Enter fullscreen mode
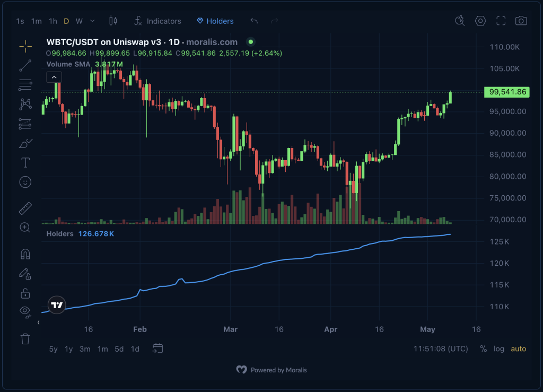Image resolution: width=543 pixels, height=392 pixels. (x=501, y=21)
